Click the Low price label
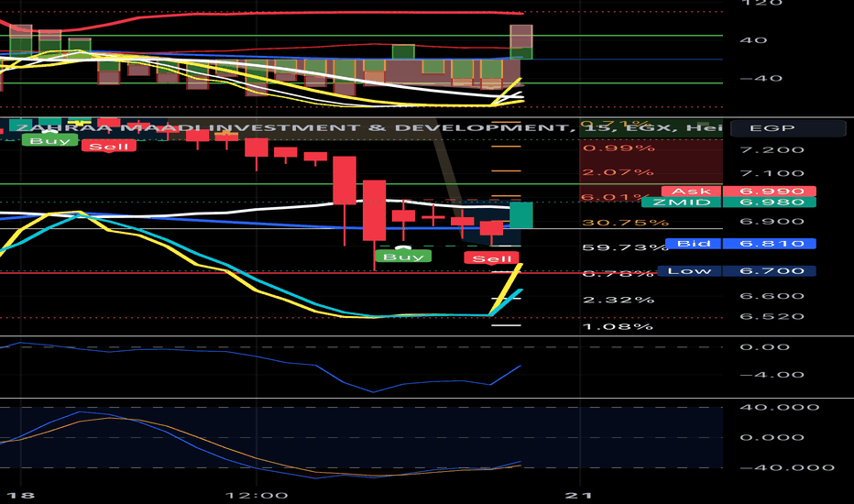This screenshot has height=504, width=854. coord(689,271)
